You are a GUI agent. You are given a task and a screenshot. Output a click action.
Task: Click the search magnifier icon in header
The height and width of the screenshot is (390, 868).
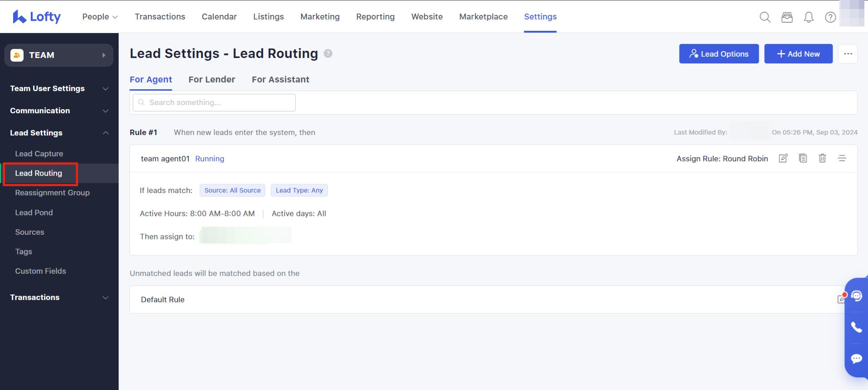(765, 17)
